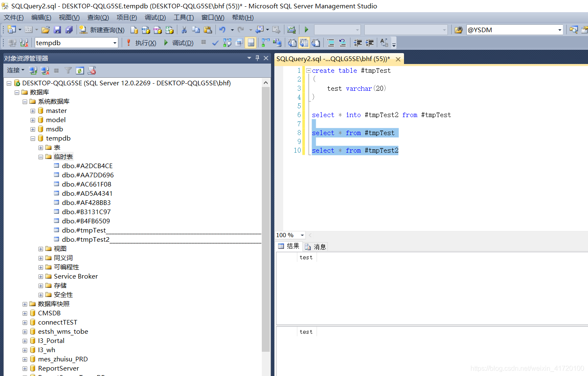Refresh the Object Explorer tree
Screen dimensions: 588x376
[x=80, y=70]
